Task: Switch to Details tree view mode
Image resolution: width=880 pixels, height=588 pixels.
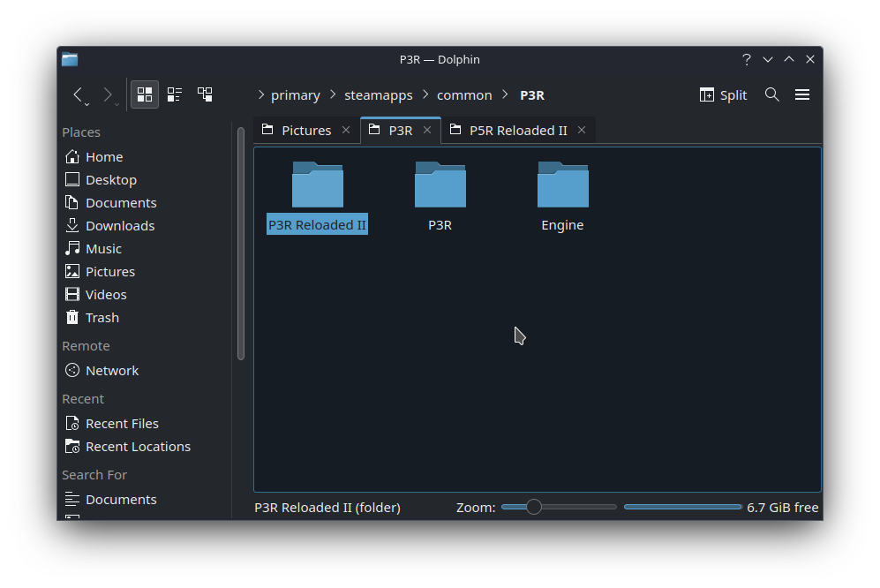Action: pyautogui.click(x=205, y=94)
